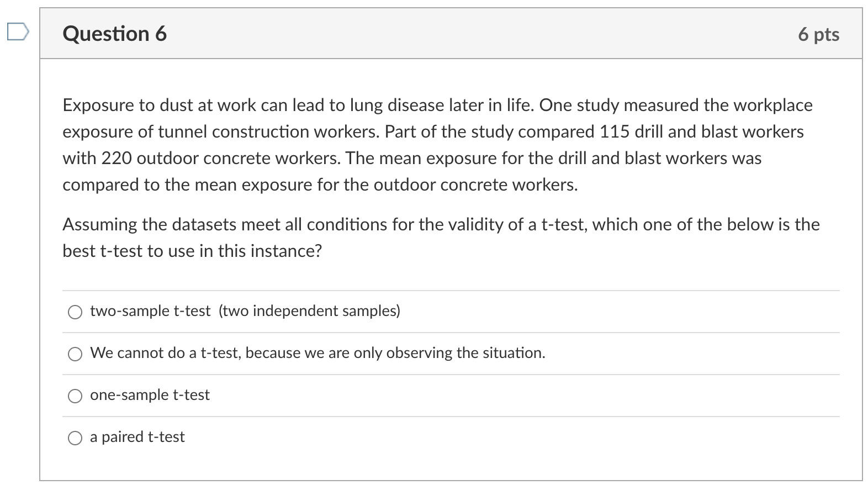868x495 pixels.
Task: Click the radio circle next to two-sample t-test
Action: (75, 312)
